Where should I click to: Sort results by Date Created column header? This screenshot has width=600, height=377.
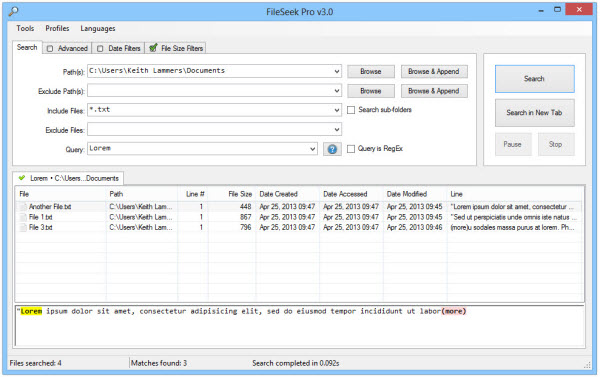tap(287, 194)
